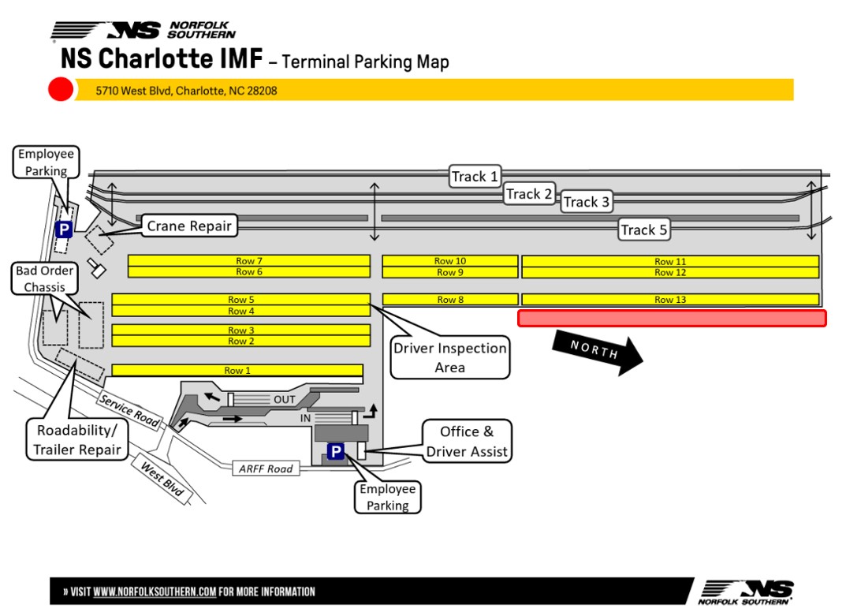Click the black NORTH direction arrow

(598, 351)
